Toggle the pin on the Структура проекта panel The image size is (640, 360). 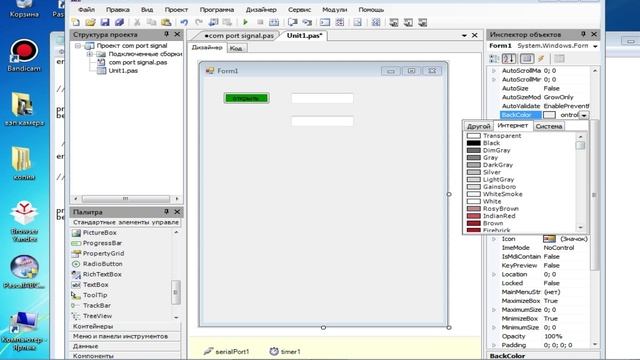tap(167, 34)
